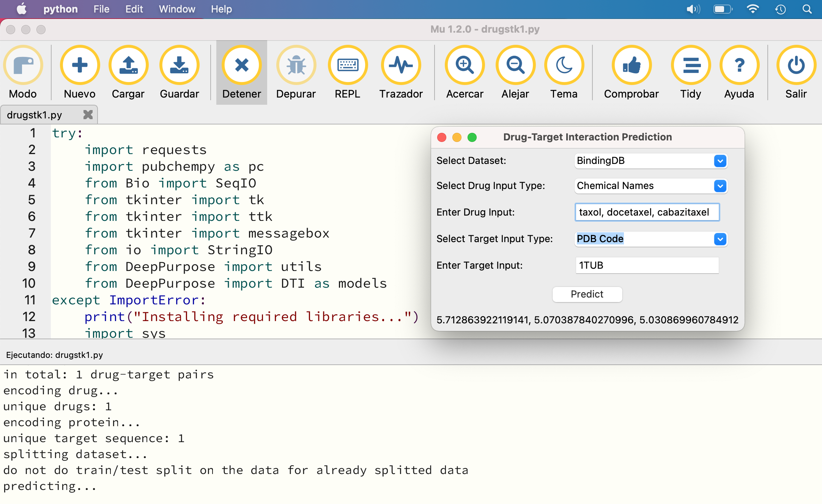Save the script using Guardar
The width and height of the screenshot is (822, 504).
[x=179, y=65]
